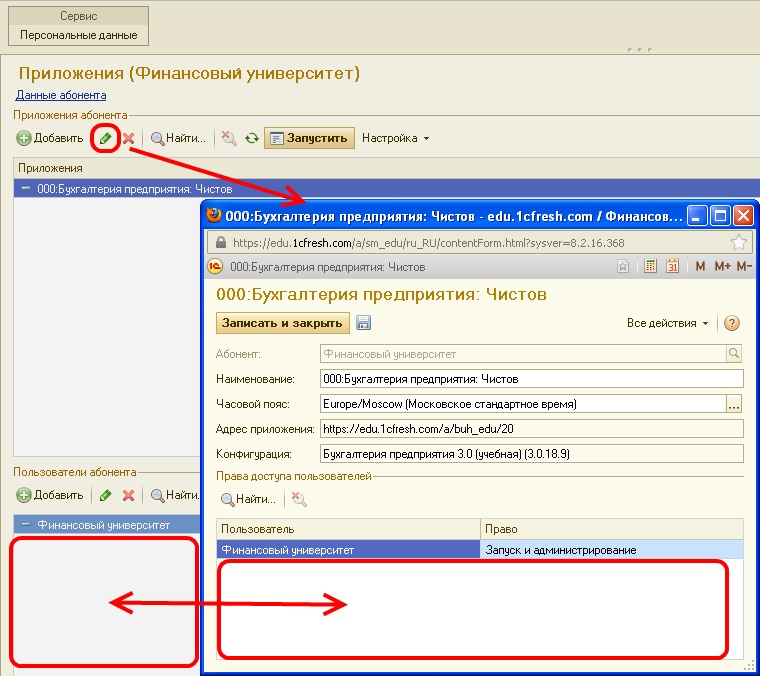
Task: Open the calculator icon in 1C toolbar
Action: (650, 266)
